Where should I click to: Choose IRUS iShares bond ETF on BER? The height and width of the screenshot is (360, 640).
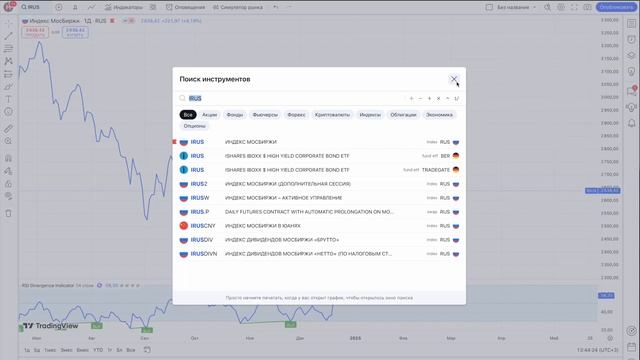tap(319, 156)
